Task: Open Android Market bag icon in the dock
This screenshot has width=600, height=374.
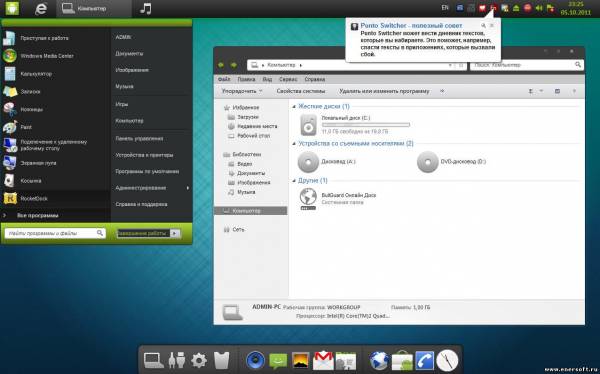Action: point(402,361)
